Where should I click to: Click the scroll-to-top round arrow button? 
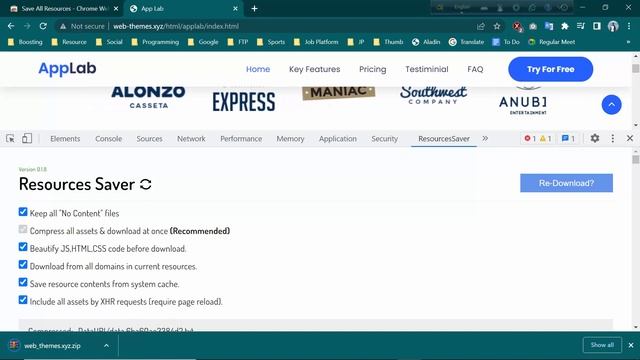tap(611, 104)
